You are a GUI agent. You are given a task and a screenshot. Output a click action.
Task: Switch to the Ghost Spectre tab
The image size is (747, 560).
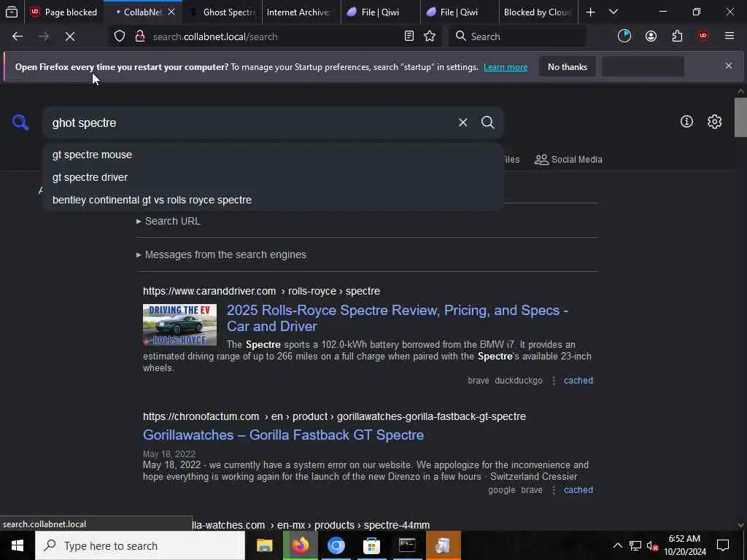[222, 12]
